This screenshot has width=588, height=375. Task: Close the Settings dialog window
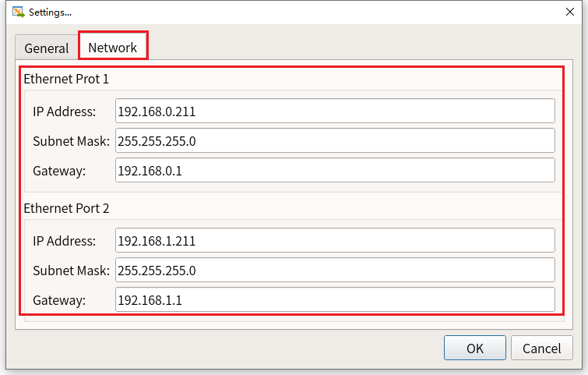click(569, 12)
